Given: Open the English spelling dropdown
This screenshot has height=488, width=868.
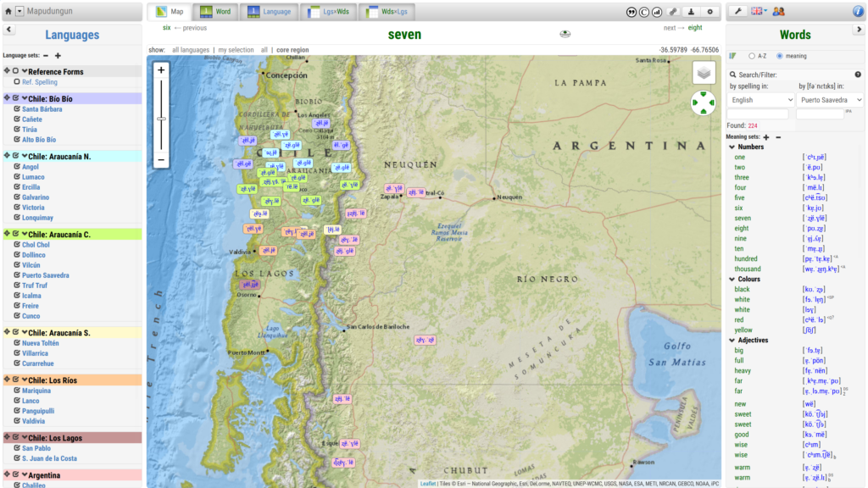Looking at the screenshot, I should point(760,100).
